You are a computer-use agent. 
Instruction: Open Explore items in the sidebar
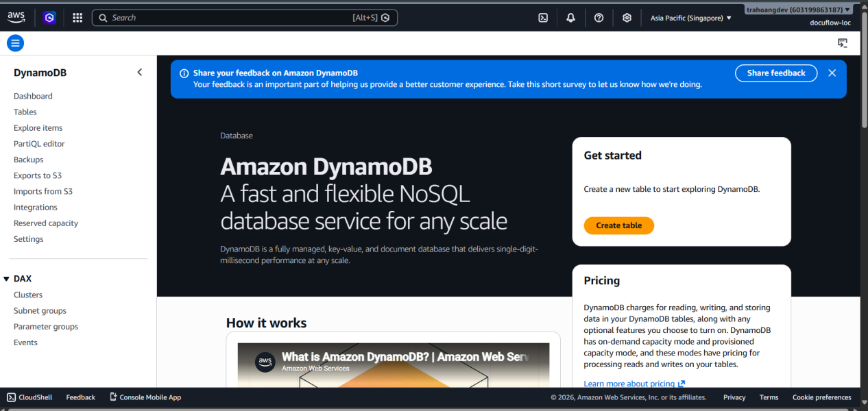point(38,127)
